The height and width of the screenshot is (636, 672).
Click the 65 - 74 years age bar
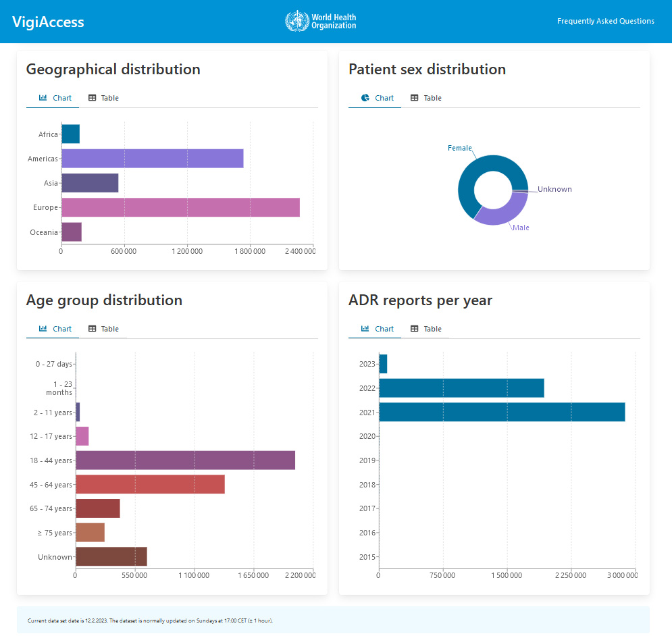[x=98, y=508]
